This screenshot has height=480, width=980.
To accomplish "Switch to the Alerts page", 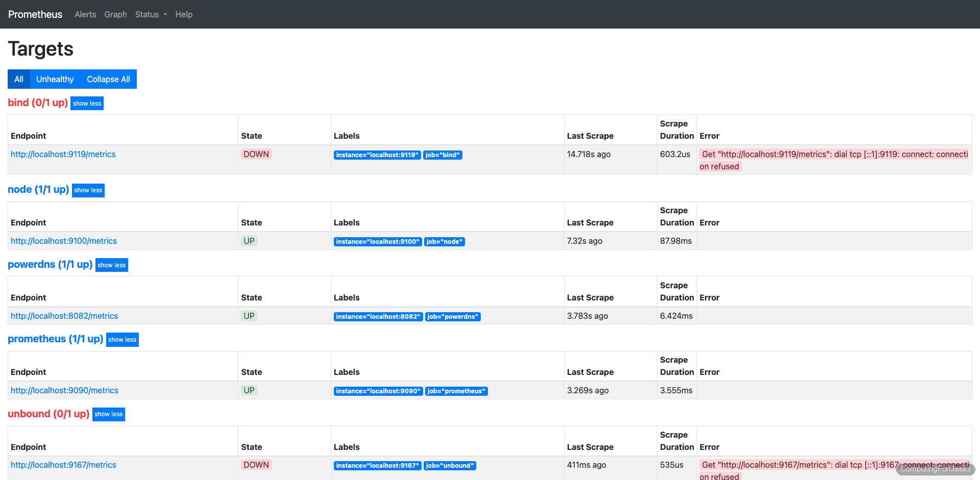I will click(x=85, y=14).
